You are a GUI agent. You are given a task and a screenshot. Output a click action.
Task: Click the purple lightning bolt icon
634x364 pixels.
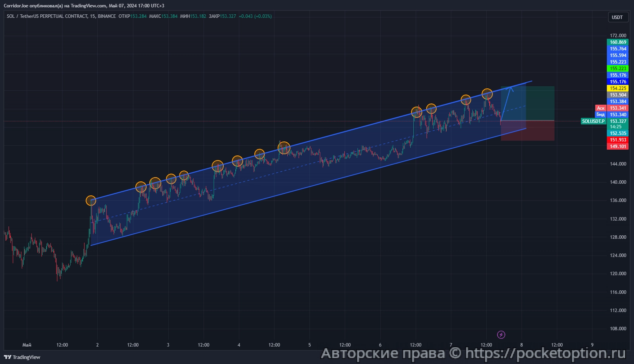501,335
